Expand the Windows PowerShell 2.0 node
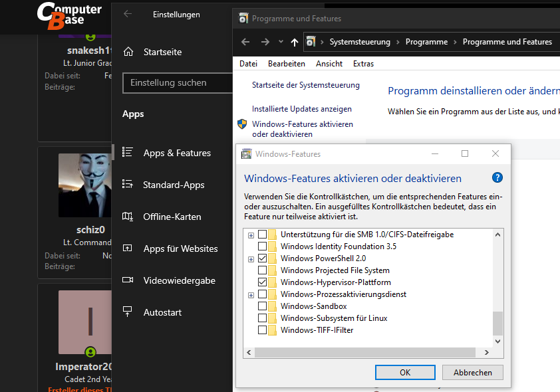Viewport: 560px width, 392px height. (251, 259)
